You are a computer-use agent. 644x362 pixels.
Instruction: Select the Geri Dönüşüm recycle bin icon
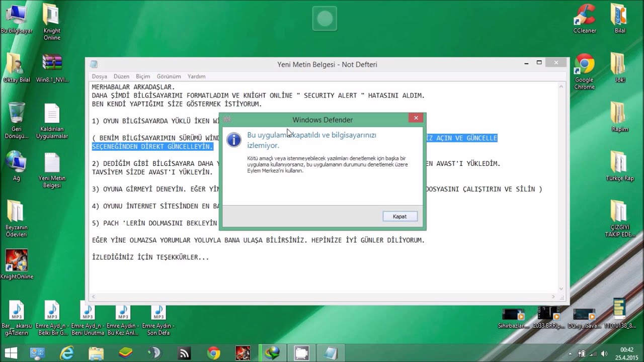pyautogui.click(x=16, y=121)
